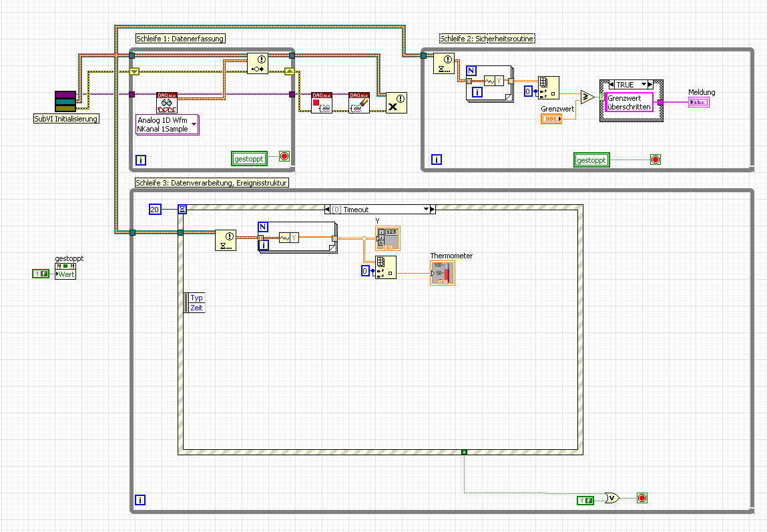Select the Y array indicator terminal
767x532 pixels.
[x=388, y=238]
